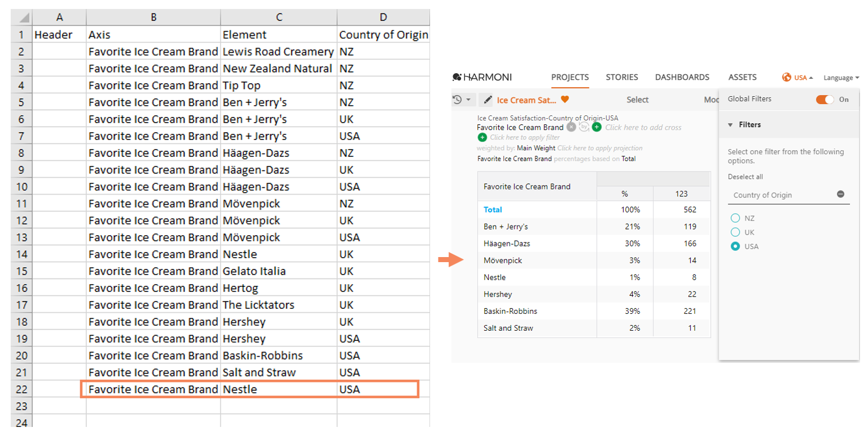Select Excel column C header
This screenshot has width=868, height=432.
[279, 17]
